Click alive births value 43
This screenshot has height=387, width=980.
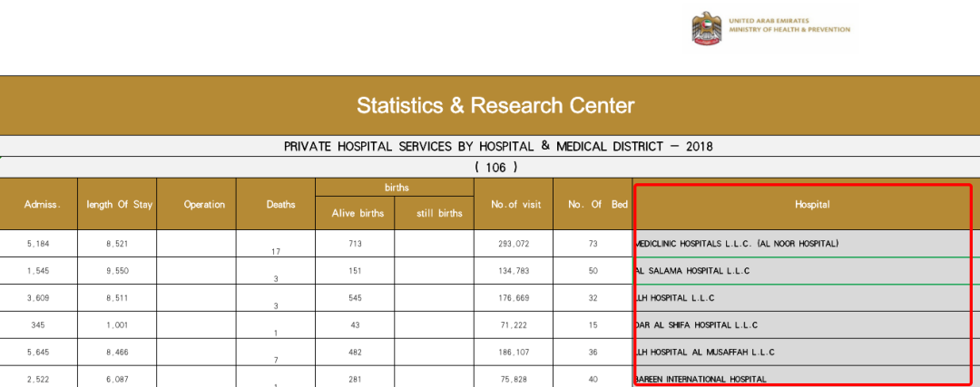355,325
